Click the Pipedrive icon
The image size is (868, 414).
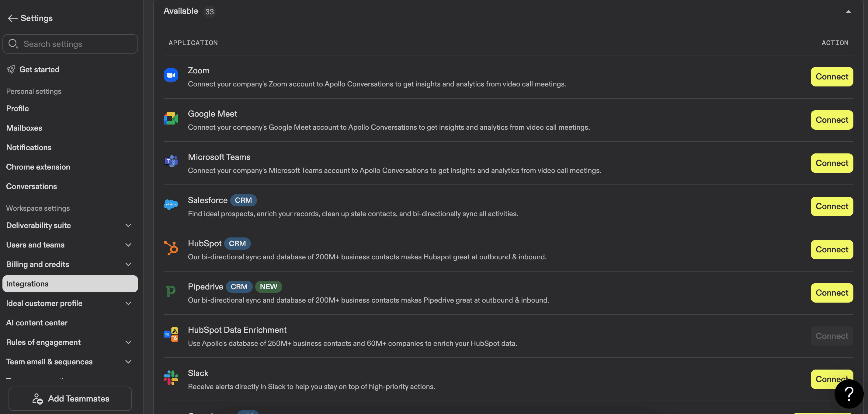coord(171,291)
